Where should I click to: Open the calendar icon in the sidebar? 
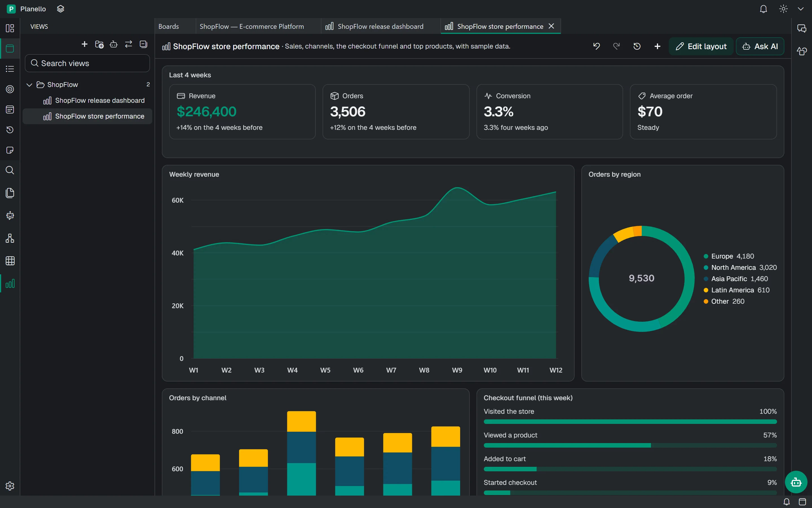click(10, 110)
